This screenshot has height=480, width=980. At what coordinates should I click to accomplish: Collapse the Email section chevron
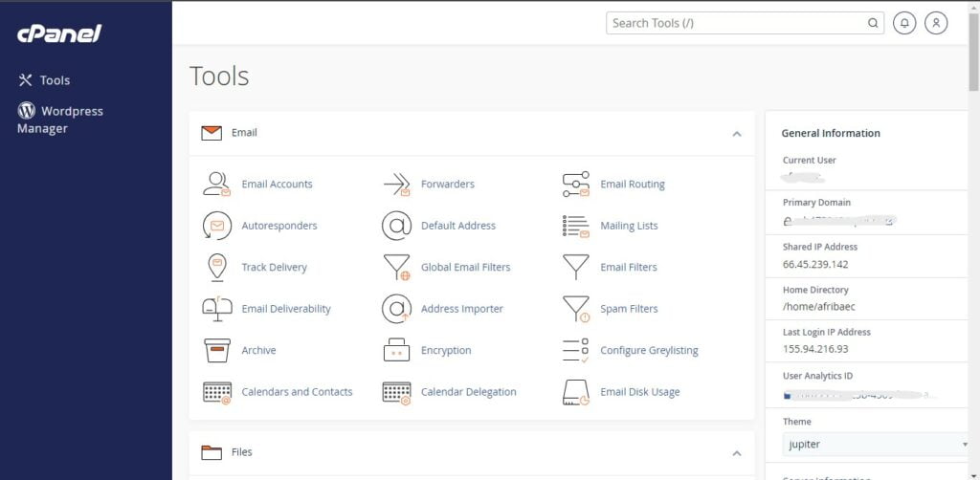point(736,134)
